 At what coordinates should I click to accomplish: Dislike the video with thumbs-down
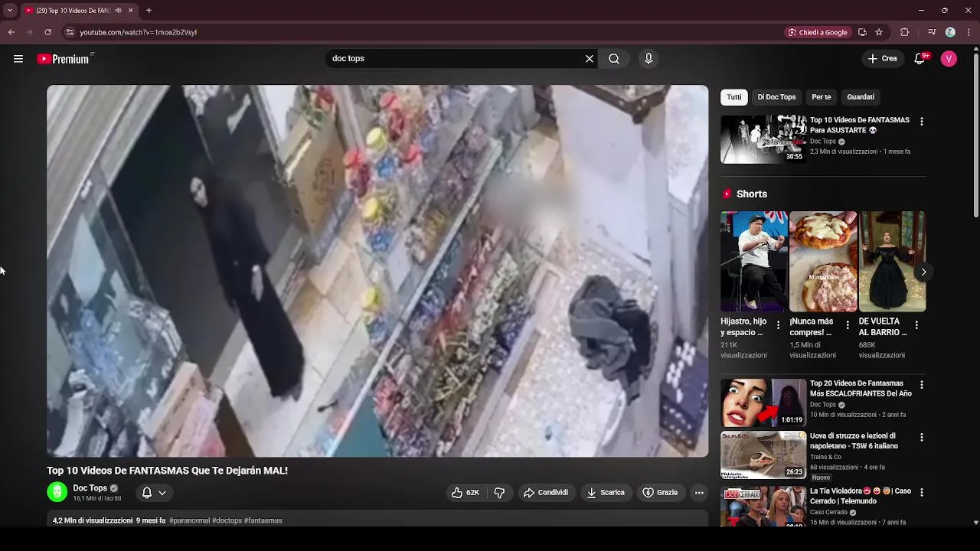click(499, 493)
